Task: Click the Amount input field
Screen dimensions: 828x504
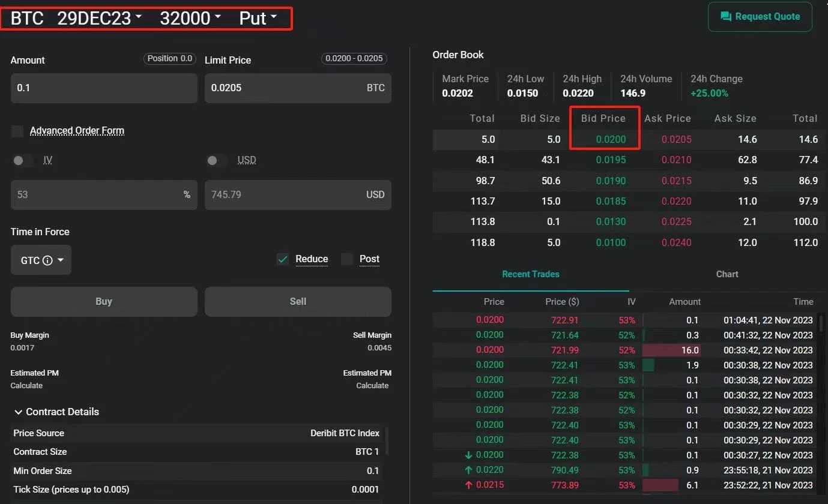Action: (104, 88)
